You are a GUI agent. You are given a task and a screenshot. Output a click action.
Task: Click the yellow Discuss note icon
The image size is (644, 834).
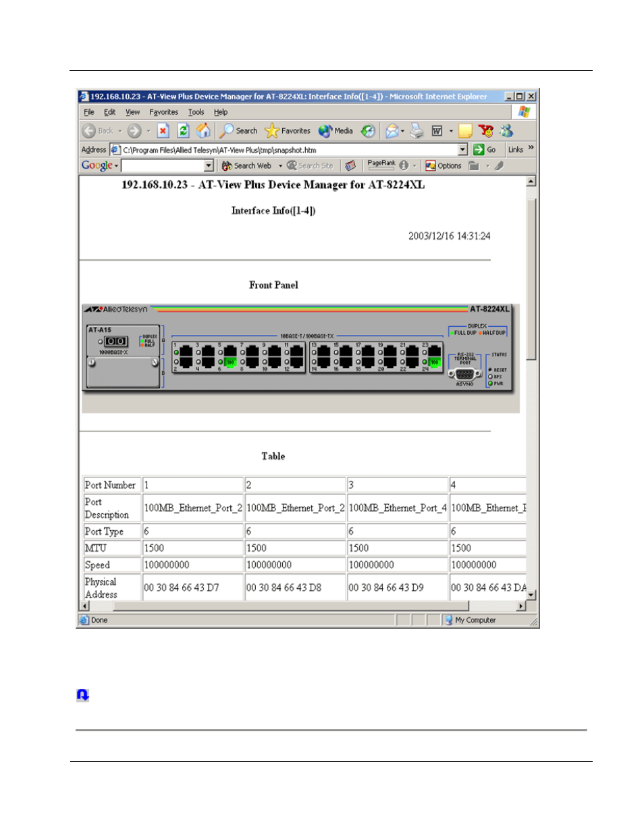465,131
